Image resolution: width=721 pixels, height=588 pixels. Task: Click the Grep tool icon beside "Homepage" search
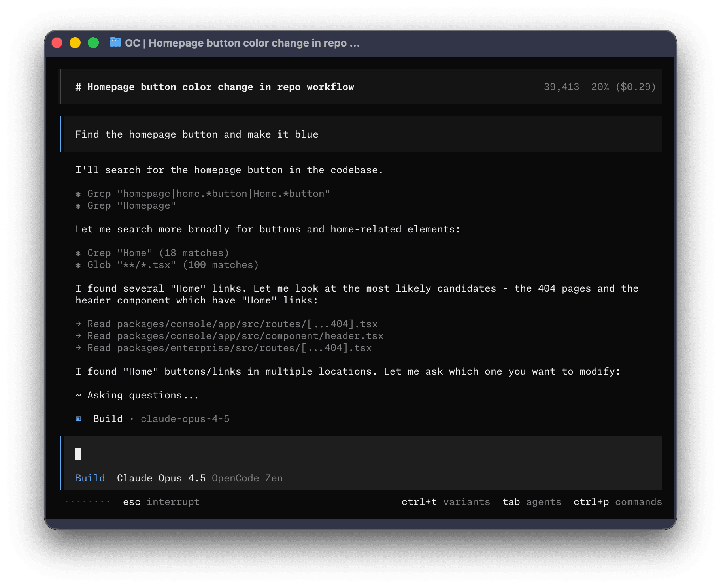(79, 205)
